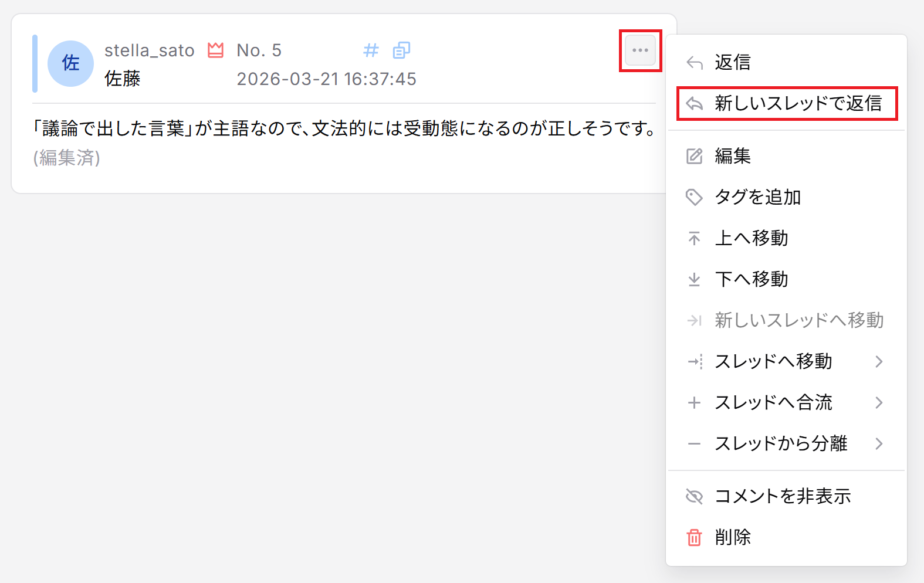Click the No. 5 comment number
The image size is (924, 583).
tap(259, 50)
